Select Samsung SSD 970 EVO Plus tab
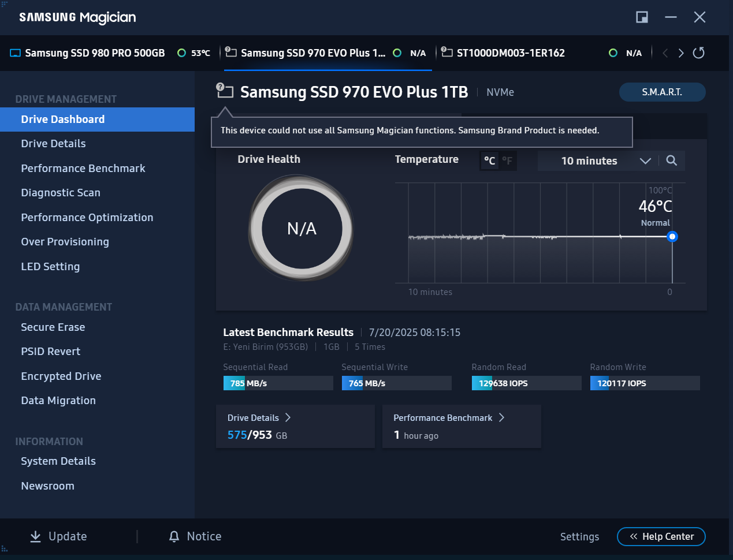The width and height of the screenshot is (733, 560). pos(328,53)
